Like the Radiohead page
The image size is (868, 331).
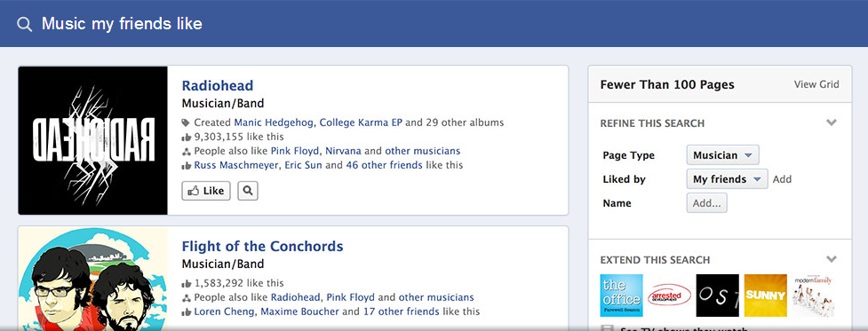click(206, 191)
